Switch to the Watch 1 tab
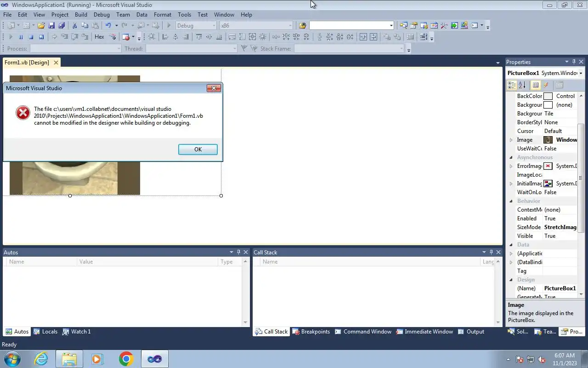The image size is (588, 368). [x=77, y=332]
